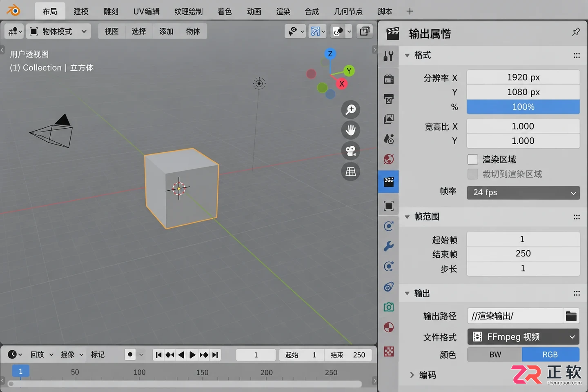Open the Tool properties tab icon
The height and width of the screenshot is (392, 588).
[389, 56]
